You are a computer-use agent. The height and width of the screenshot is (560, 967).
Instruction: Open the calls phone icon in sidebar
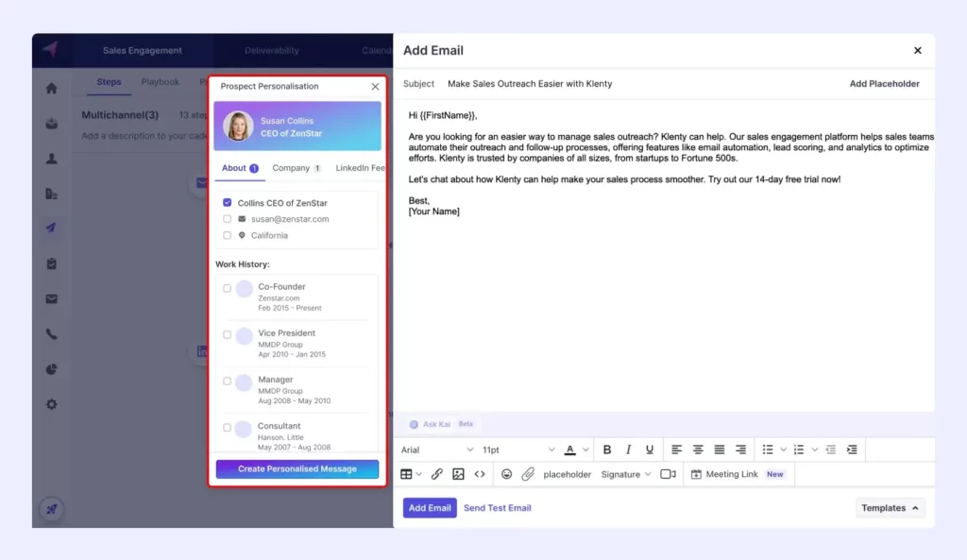click(x=52, y=334)
